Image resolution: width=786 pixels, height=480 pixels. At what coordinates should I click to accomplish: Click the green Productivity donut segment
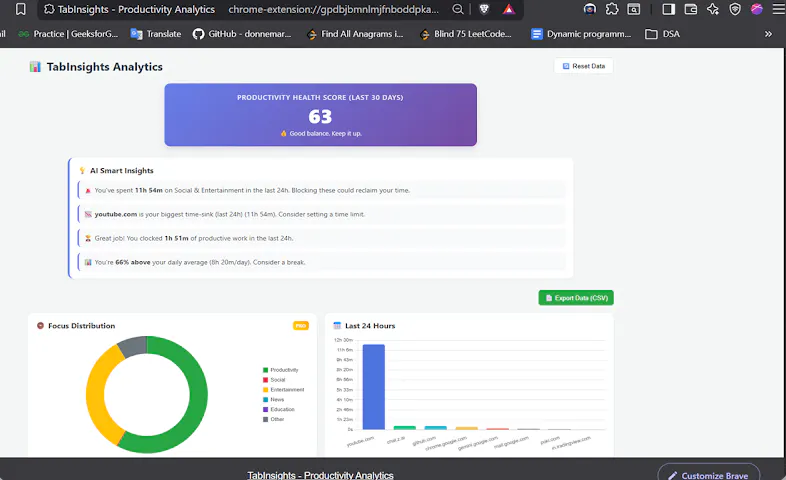tap(197, 401)
